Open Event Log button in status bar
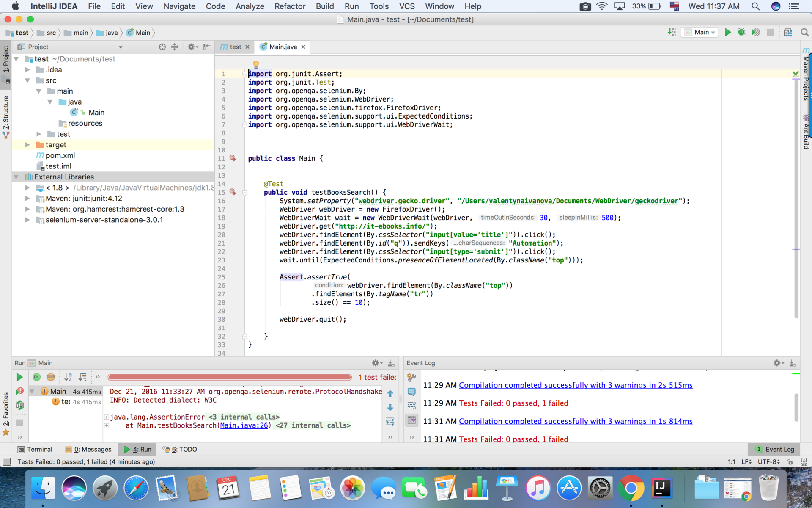The height and width of the screenshot is (508, 812). click(x=775, y=449)
